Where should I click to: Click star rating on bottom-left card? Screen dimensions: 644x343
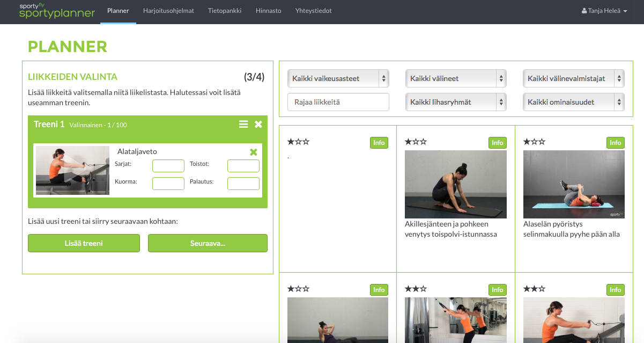(x=298, y=289)
